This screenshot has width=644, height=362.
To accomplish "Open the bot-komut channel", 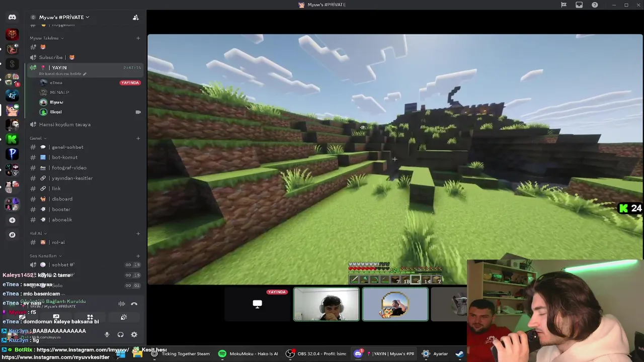I will click(x=85, y=157).
